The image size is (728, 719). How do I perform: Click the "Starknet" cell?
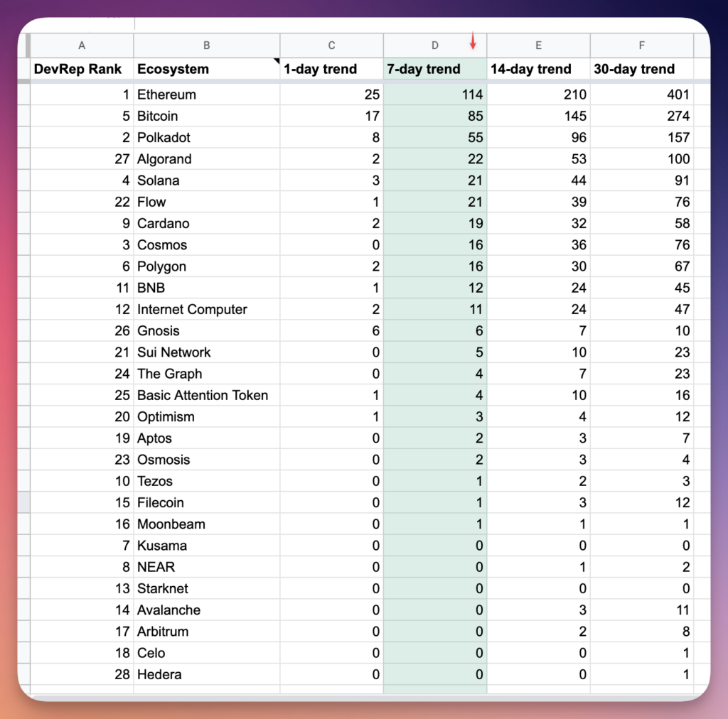tap(207, 589)
